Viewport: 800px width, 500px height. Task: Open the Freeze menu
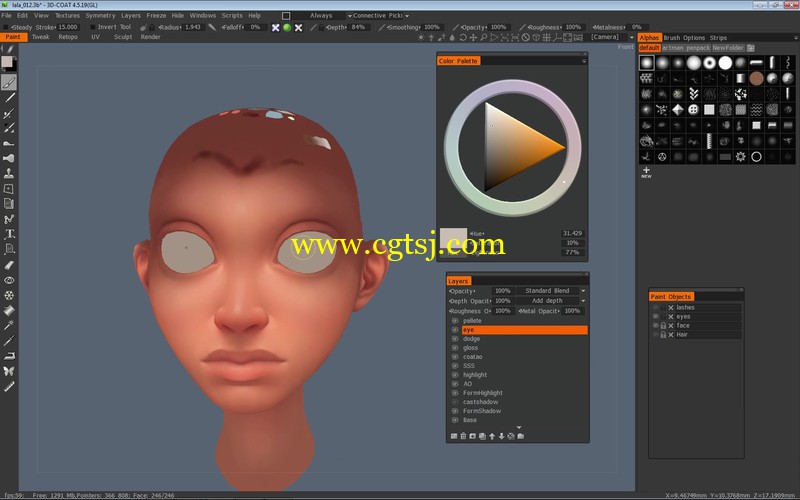[156, 16]
